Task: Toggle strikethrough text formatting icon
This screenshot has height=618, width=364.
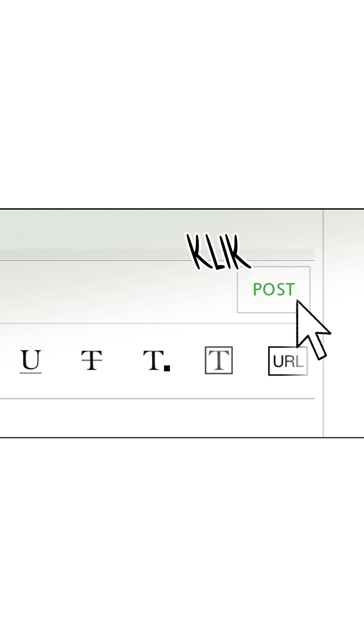Action: [92, 360]
